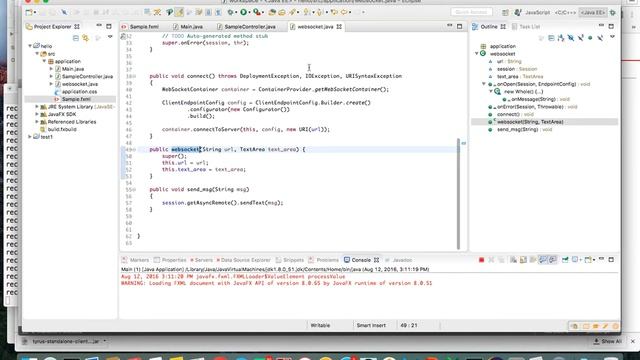Close the websocket.java tab

point(339,27)
